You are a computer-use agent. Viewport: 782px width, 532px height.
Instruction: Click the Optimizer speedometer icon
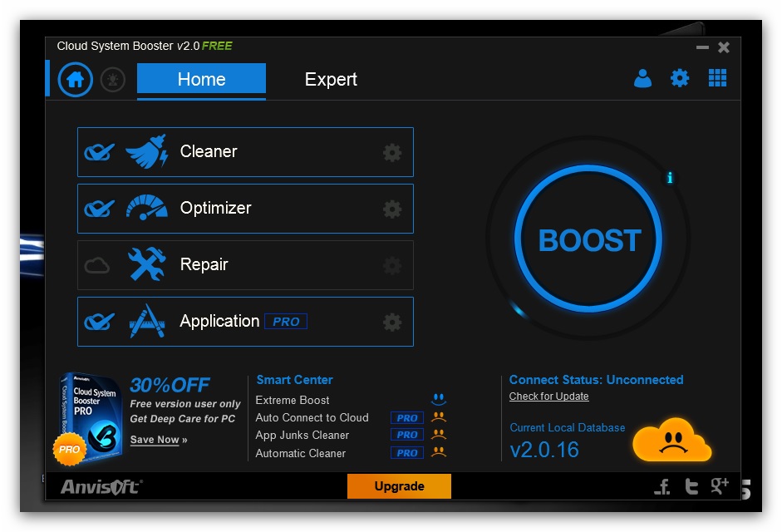[x=146, y=208]
